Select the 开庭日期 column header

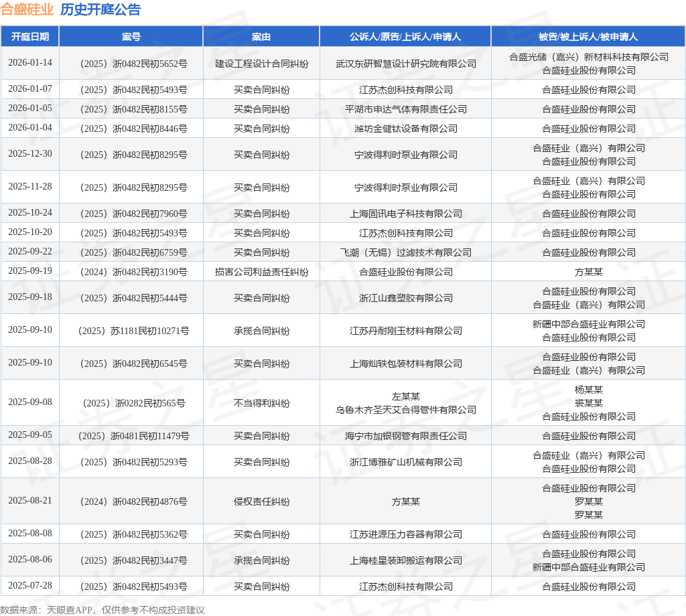tap(29, 37)
